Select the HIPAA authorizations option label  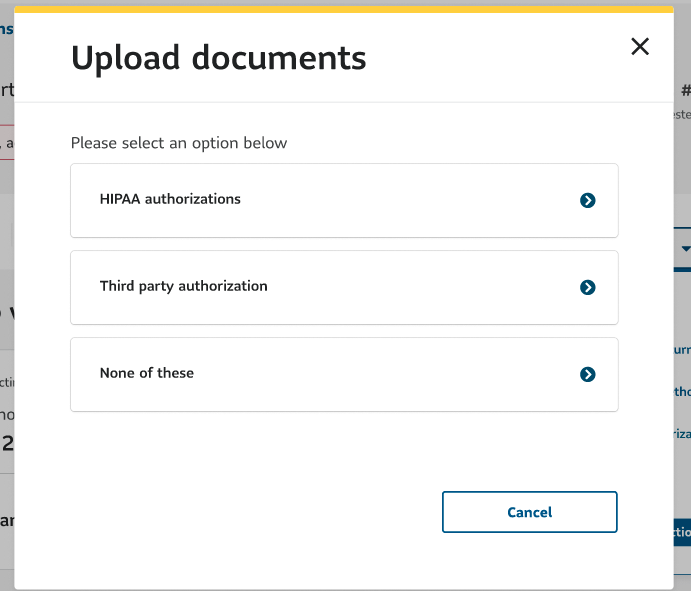[x=170, y=199]
